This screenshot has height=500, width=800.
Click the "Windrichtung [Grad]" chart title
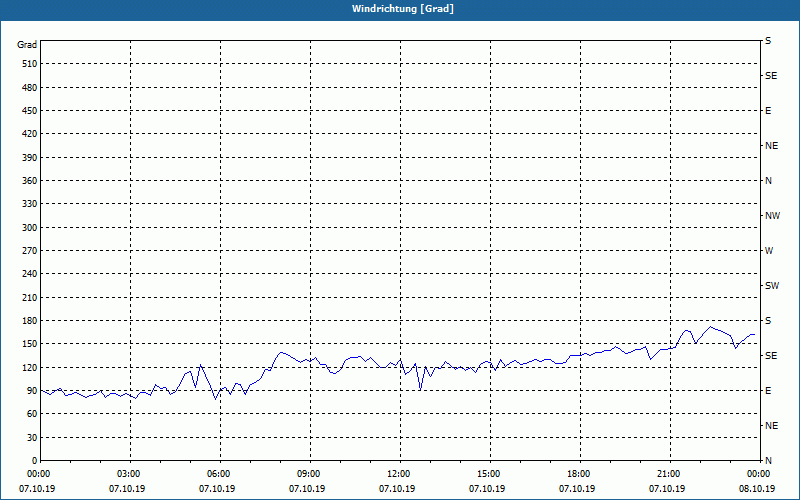tap(403, 9)
